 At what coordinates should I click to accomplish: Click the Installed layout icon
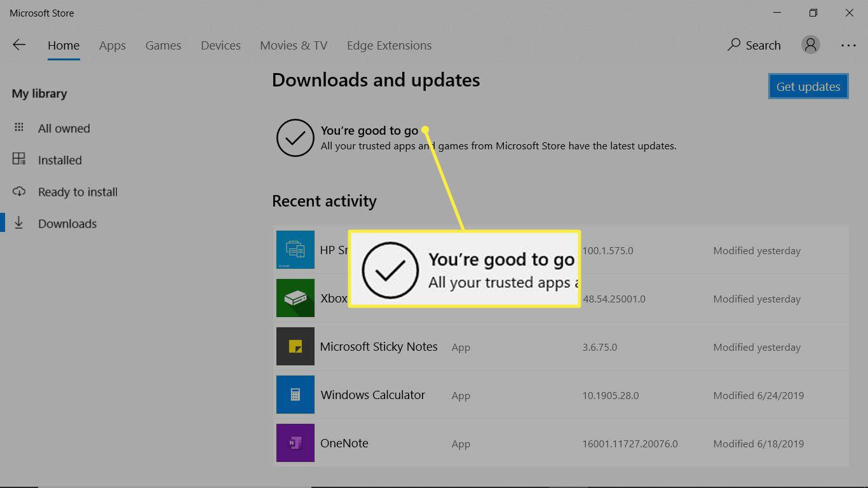(x=19, y=159)
